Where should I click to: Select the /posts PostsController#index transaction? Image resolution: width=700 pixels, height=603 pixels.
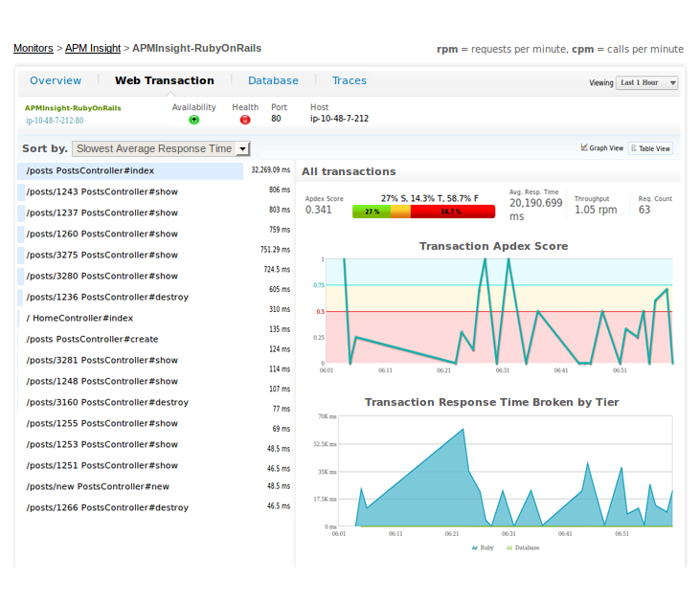coord(90,170)
